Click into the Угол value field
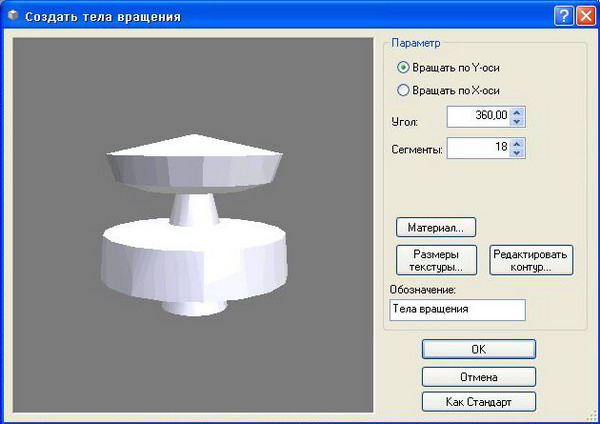 pos(477,118)
